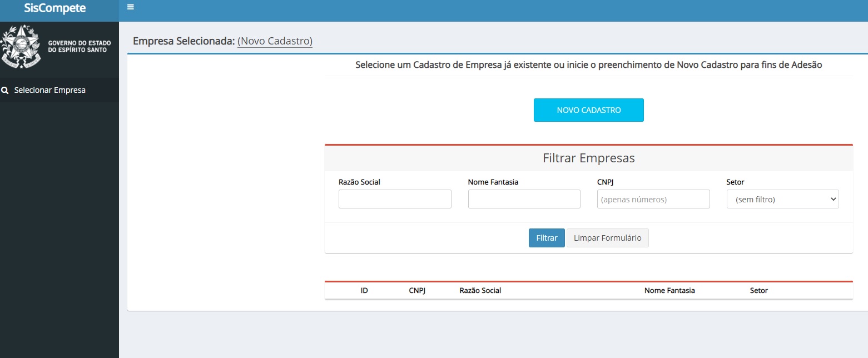The width and height of the screenshot is (868, 358).
Task: Open the Selecionar Empresa menu item
Action: (49, 90)
